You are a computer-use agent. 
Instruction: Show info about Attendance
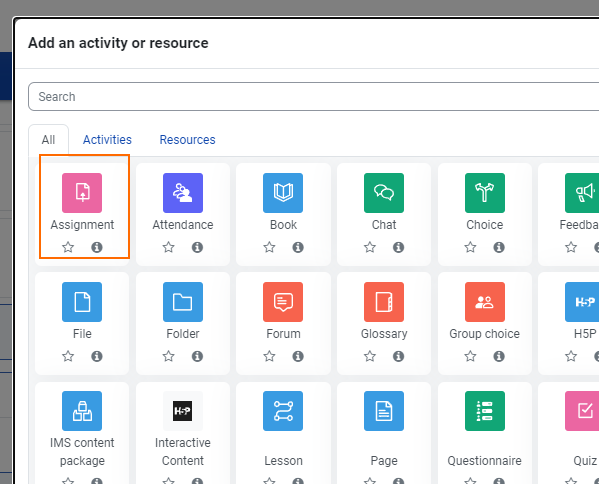(x=197, y=247)
